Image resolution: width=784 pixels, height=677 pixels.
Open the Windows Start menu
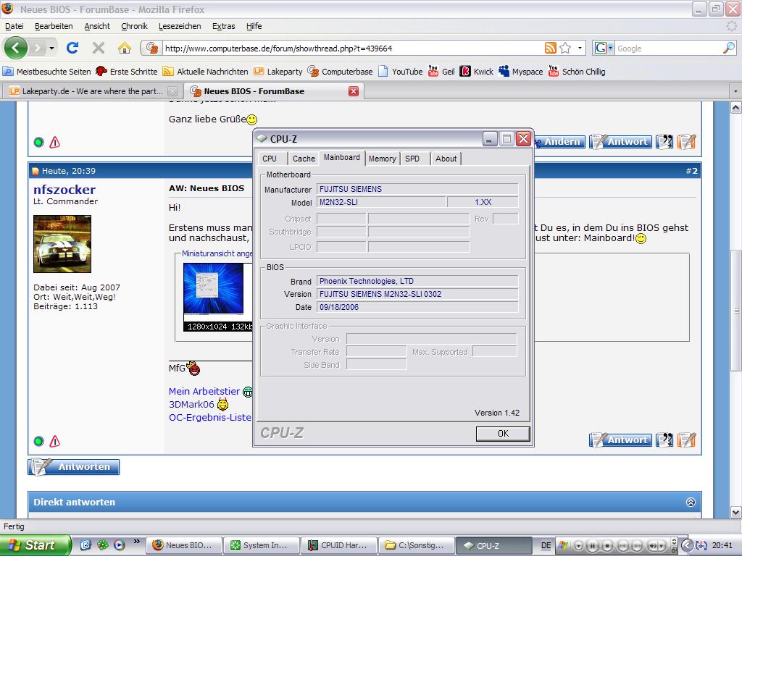pos(35,545)
